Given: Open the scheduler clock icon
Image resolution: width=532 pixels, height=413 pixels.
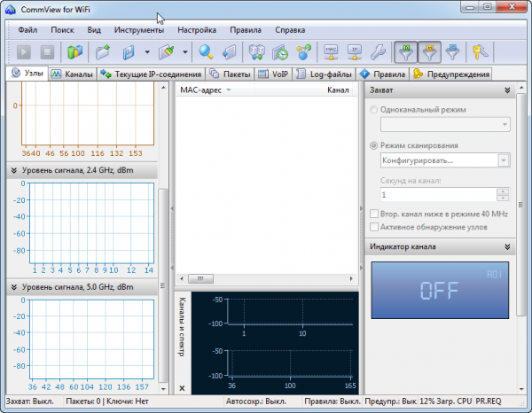Looking at the screenshot, I should 280,52.
